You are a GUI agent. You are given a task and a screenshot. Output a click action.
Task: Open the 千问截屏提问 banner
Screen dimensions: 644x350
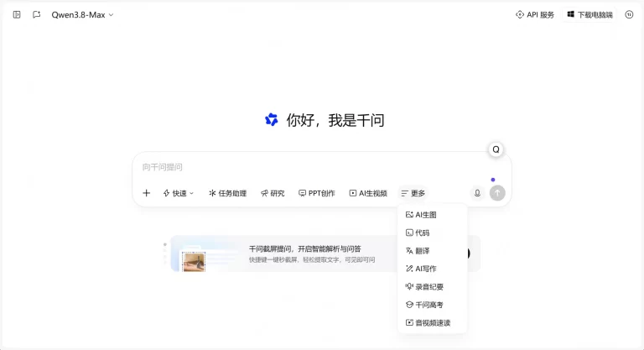[x=325, y=253]
